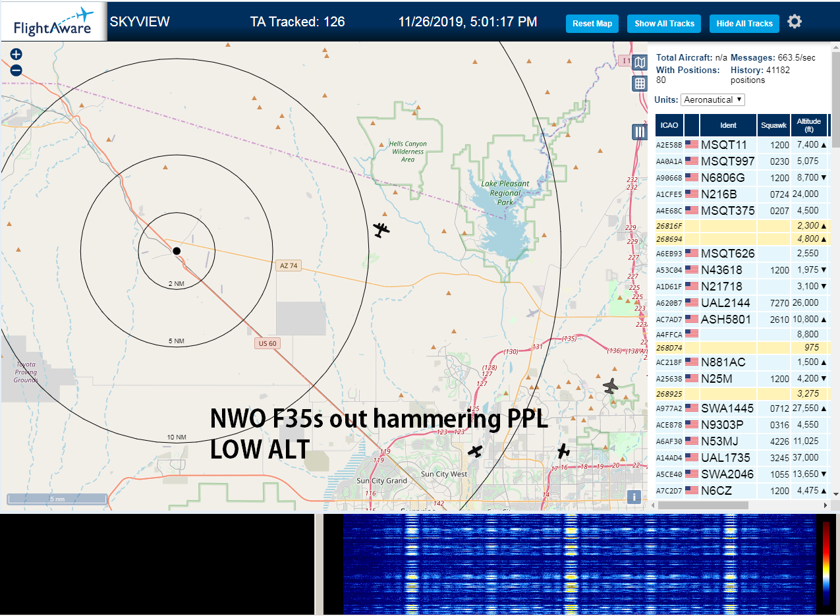Toggle the grid table view icon
840x616 pixels.
640,83
